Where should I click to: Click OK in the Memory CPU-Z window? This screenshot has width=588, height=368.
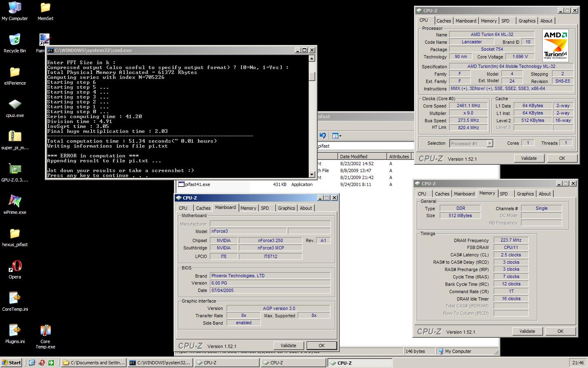coord(560,331)
